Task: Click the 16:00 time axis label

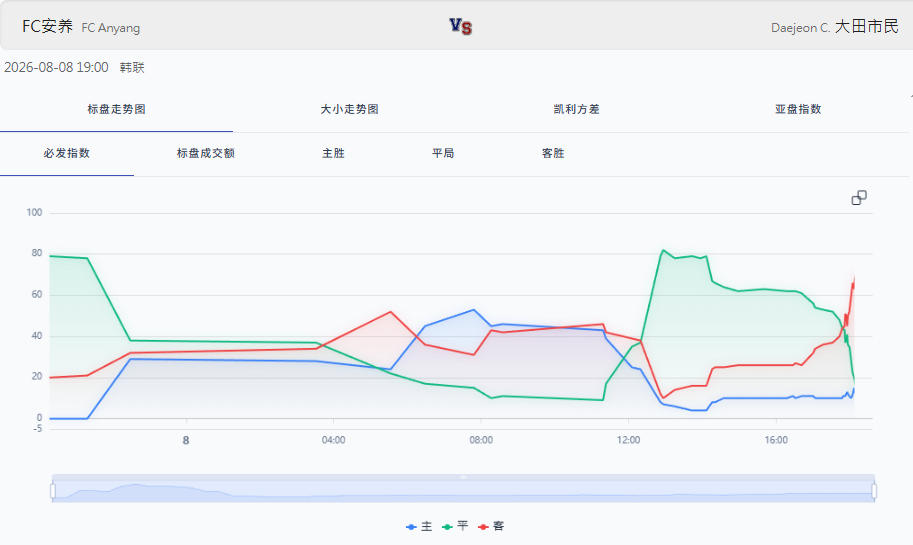Action: pyautogui.click(x=776, y=440)
